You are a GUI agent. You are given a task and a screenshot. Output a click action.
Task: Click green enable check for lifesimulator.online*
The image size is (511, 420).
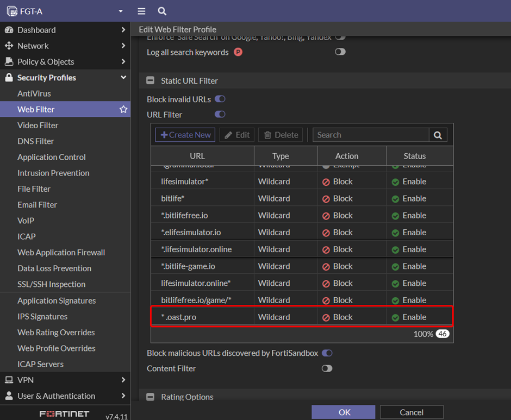coord(395,284)
